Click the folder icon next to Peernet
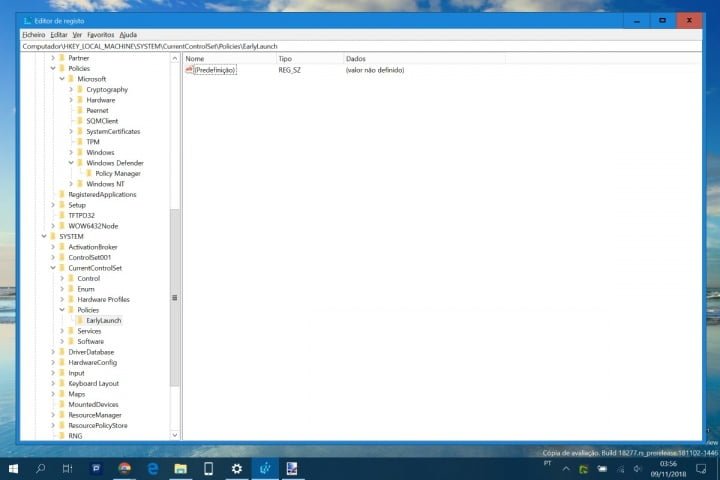The image size is (720, 480). point(80,110)
